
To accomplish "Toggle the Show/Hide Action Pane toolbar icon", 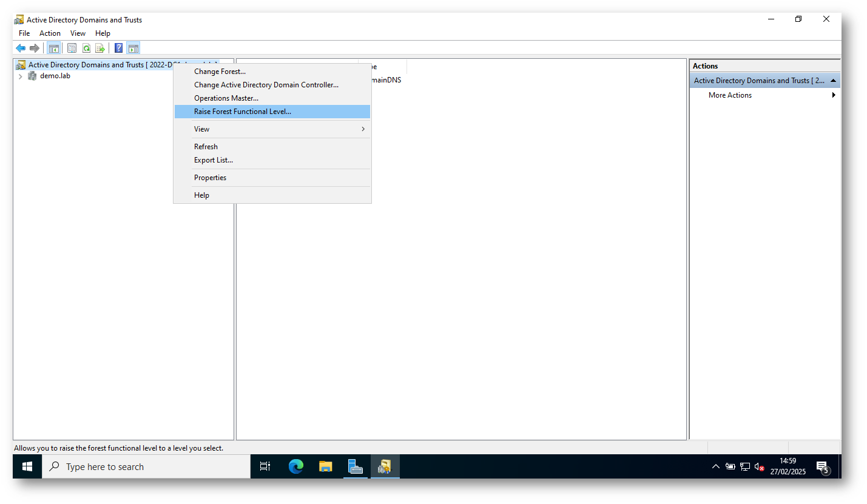I will pyautogui.click(x=133, y=48).
